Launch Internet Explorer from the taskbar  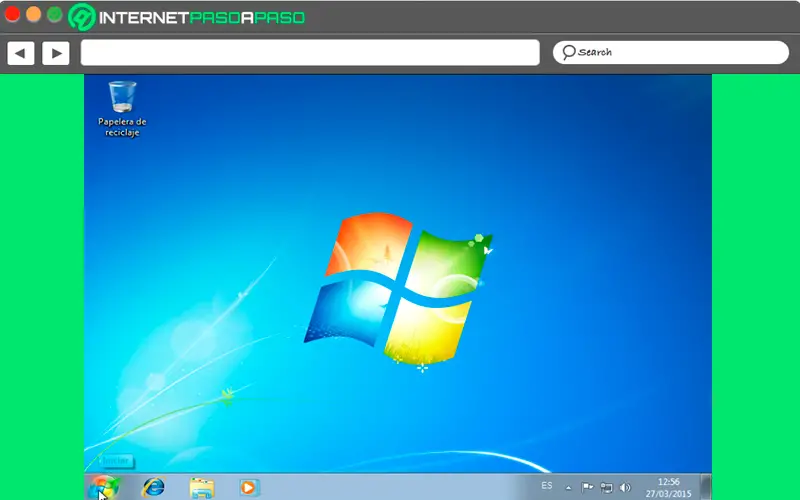click(x=154, y=487)
